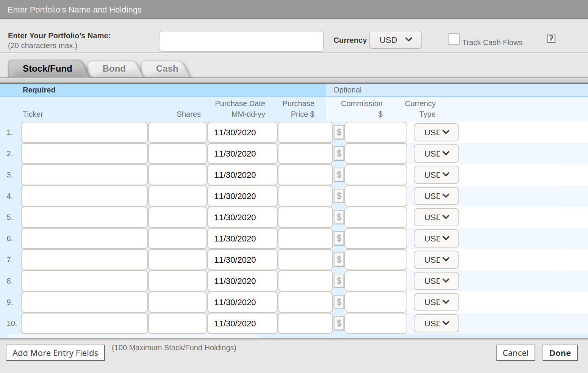The width and height of the screenshot is (588, 373).
Task: Click the Commission field in row 9
Action: (376, 302)
